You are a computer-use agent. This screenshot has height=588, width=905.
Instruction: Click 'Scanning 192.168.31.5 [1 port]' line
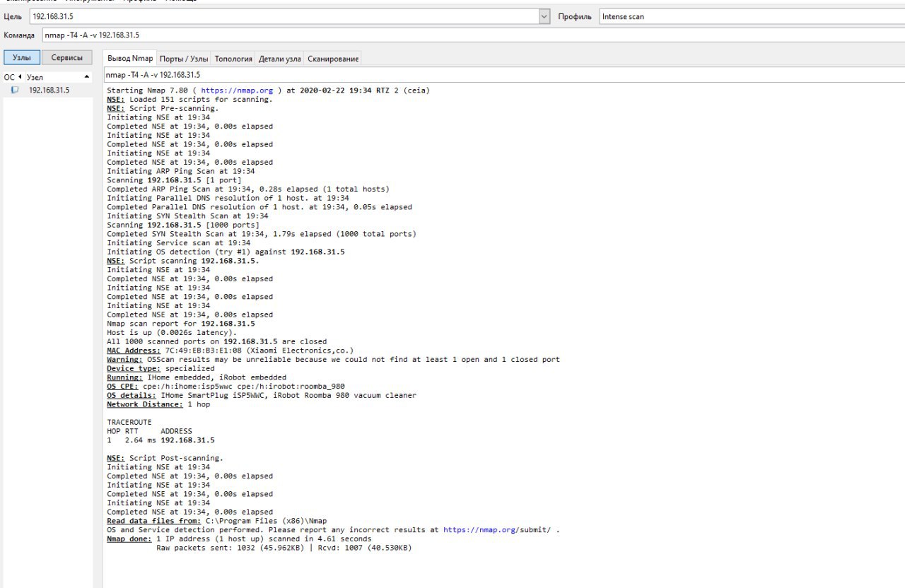[174, 180]
